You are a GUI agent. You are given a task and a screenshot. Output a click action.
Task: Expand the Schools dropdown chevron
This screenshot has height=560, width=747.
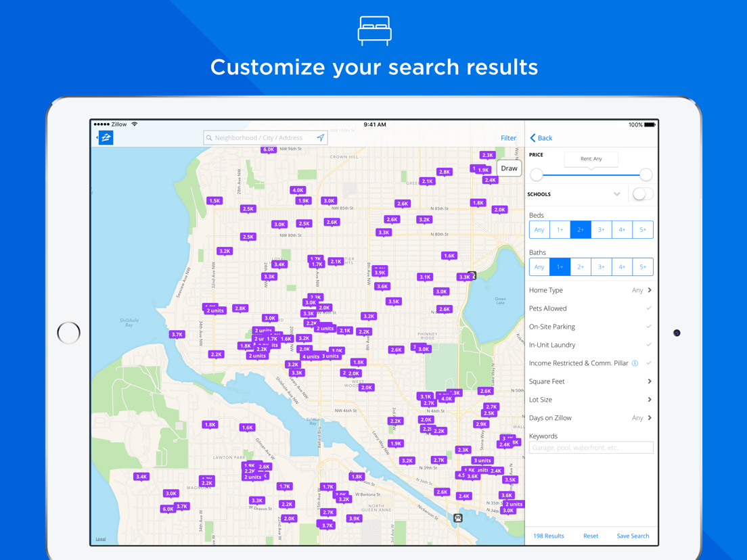click(617, 194)
